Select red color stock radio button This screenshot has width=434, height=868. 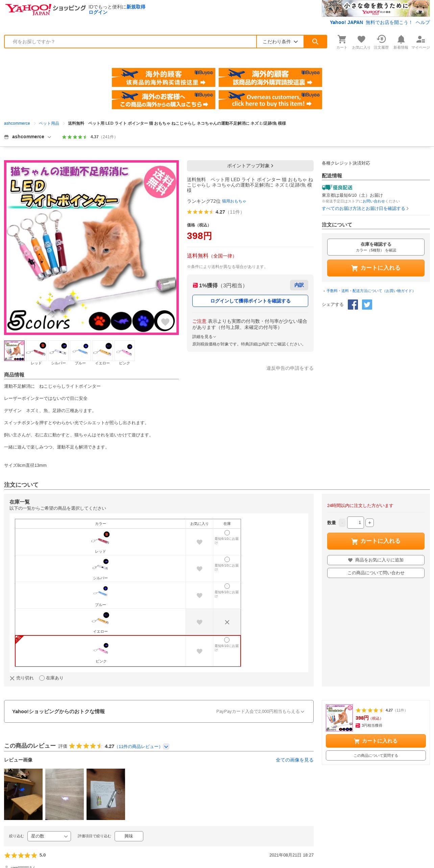pos(227,533)
